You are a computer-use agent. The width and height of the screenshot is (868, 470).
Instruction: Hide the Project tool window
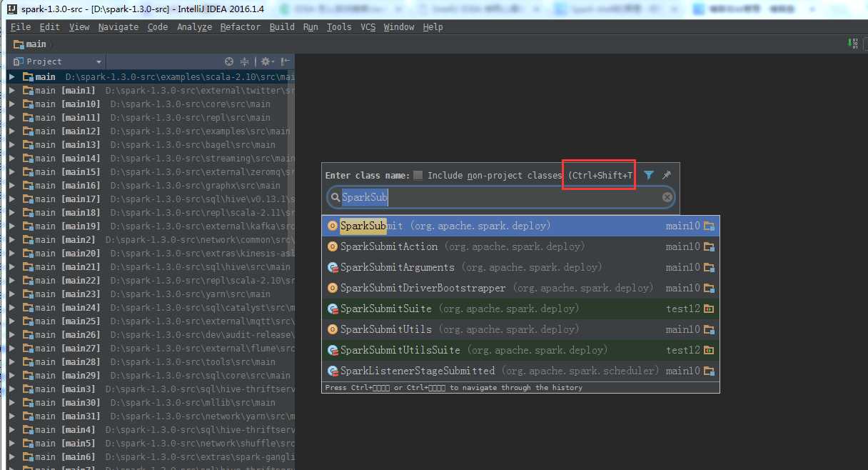(x=284, y=61)
